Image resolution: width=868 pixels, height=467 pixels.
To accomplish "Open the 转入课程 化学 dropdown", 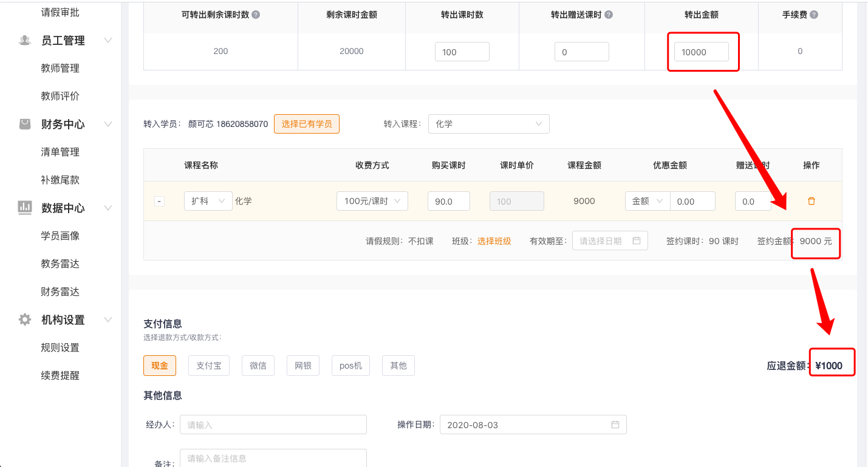I will click(x=488, y=124).
